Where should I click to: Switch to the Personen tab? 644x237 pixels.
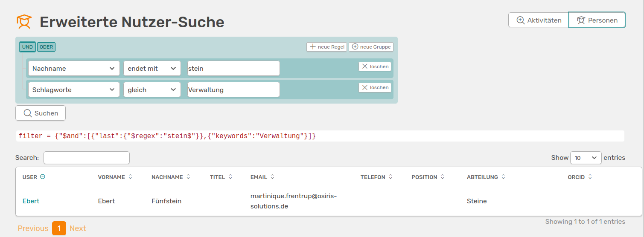(597, 20)
